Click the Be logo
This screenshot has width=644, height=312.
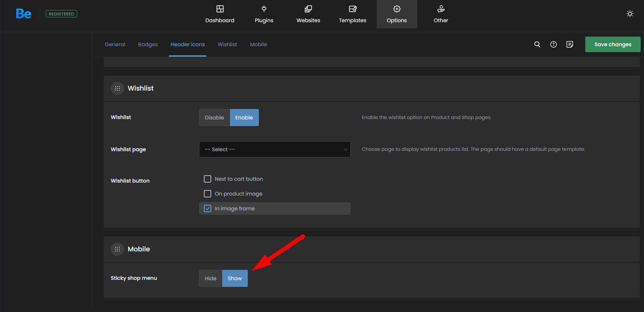click(23, 14)
